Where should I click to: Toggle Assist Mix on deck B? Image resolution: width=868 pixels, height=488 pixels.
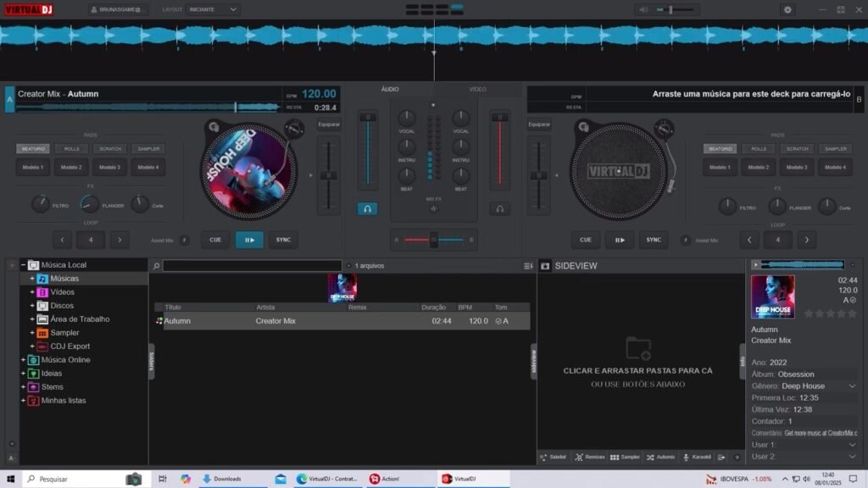685,240
